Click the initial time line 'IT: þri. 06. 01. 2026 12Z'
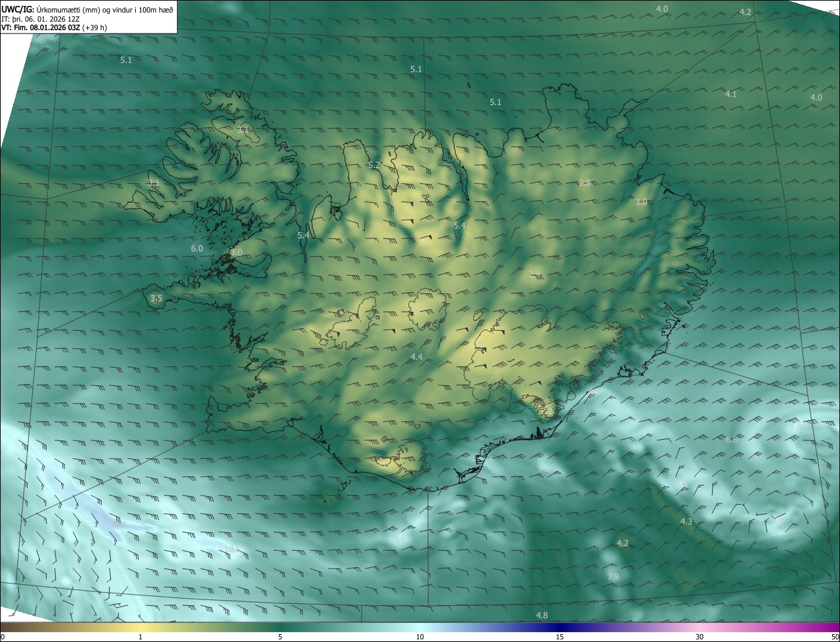The image size is (840, 642). click(40, 19)
